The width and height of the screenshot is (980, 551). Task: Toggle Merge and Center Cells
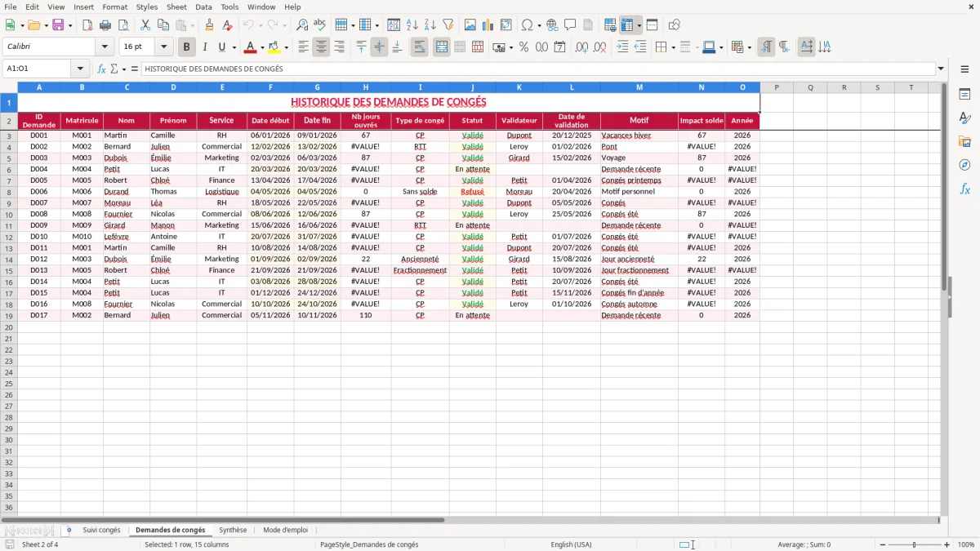click(441, 47)
